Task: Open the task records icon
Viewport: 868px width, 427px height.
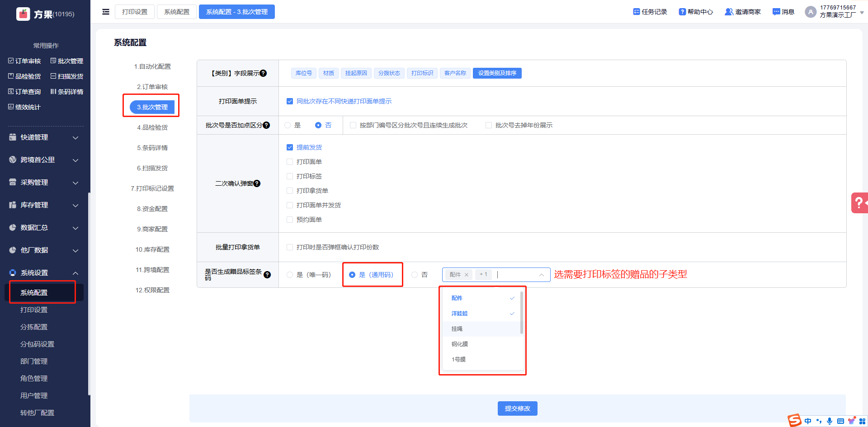Action: 636,12
